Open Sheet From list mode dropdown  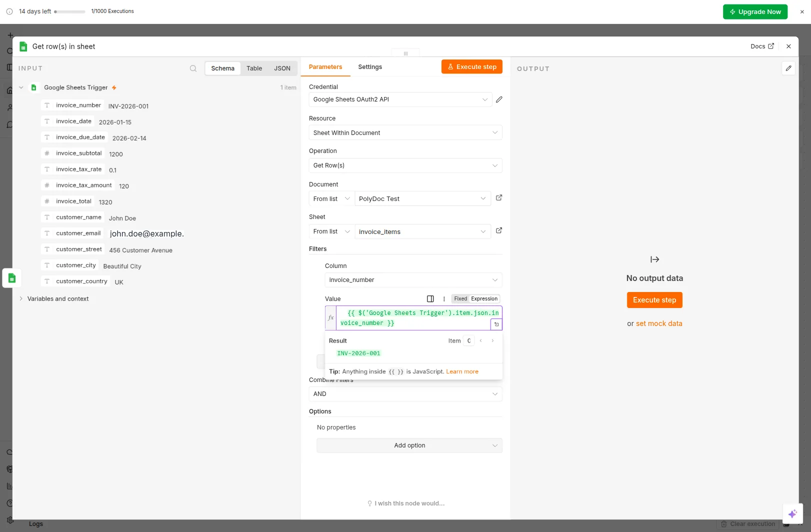click(x=331, y=231)
